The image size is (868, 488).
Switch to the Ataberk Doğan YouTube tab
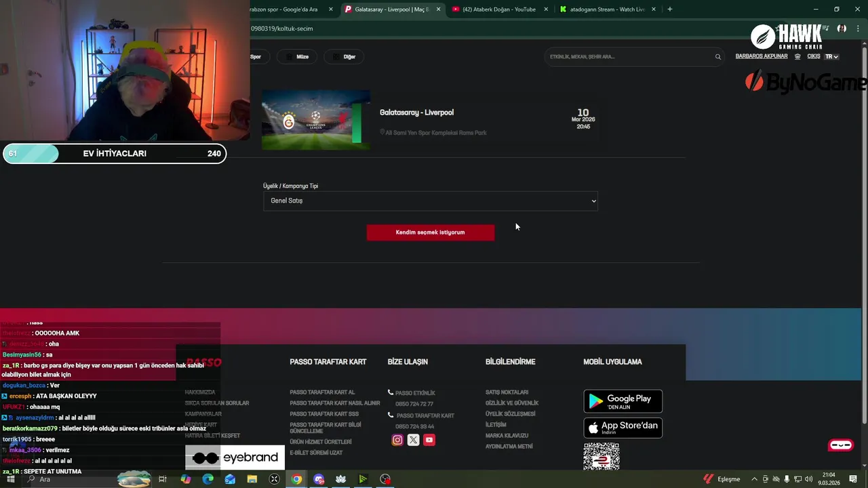[x=500, y=9]
